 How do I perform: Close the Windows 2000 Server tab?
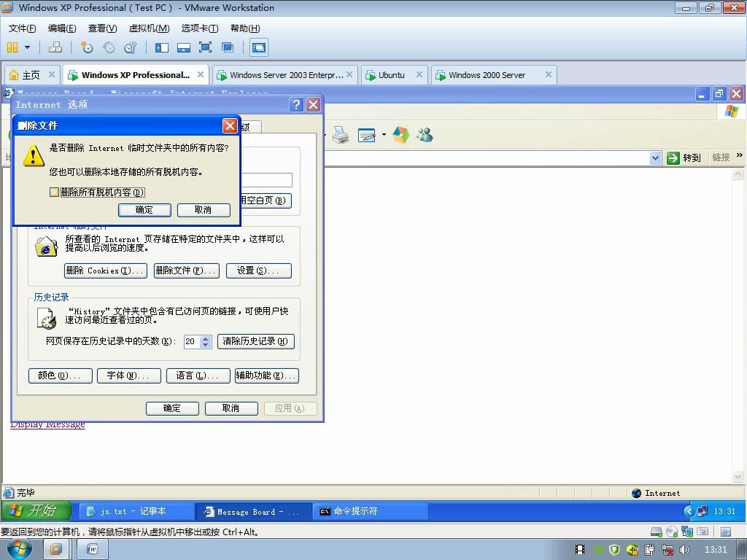click(549, 74)
